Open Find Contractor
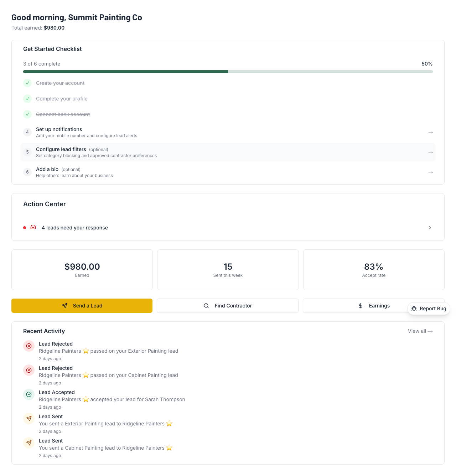The height and width of the screenshot is (476, 456). pos(228,306)
